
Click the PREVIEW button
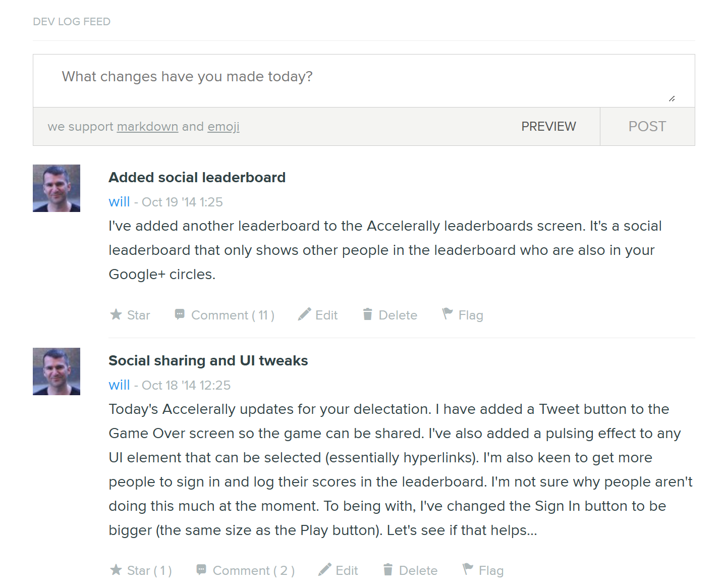548,126
